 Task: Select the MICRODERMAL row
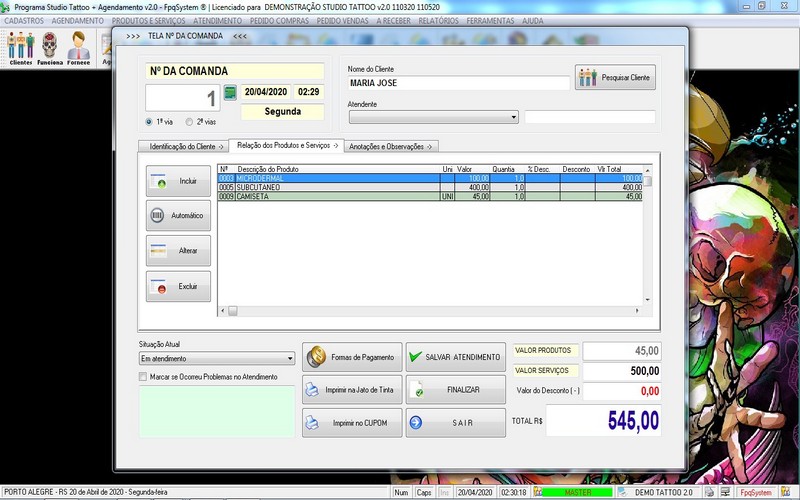431,178
